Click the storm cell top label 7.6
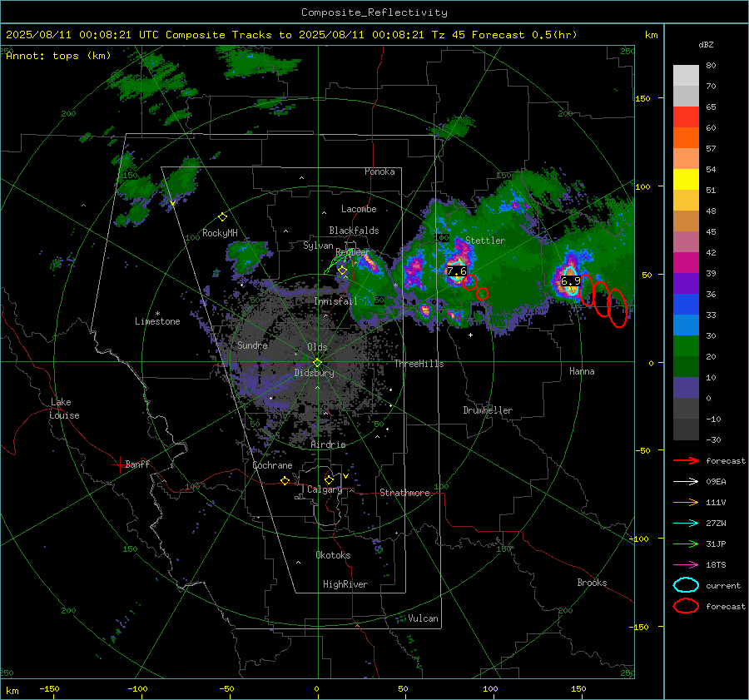 coord(457,271)
